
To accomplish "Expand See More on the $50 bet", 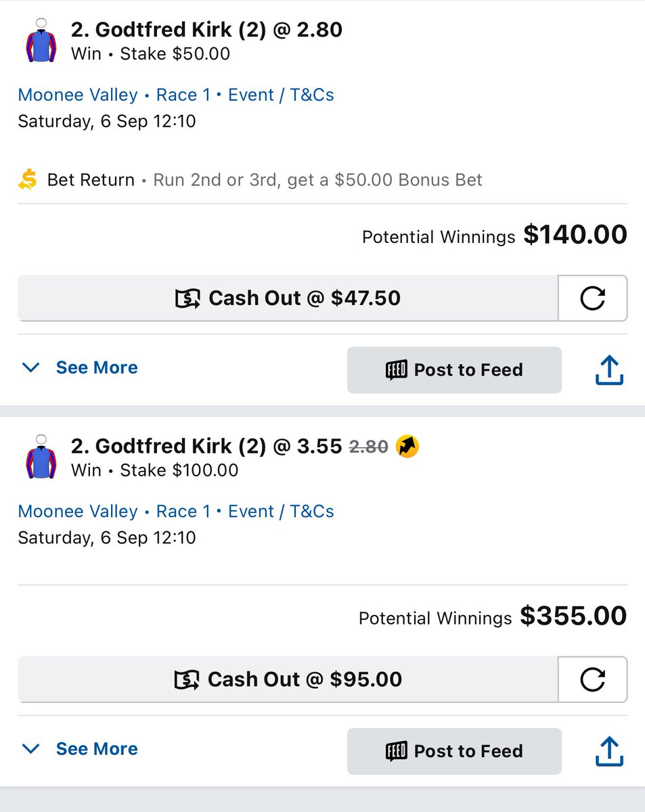I will coord(80,367).
